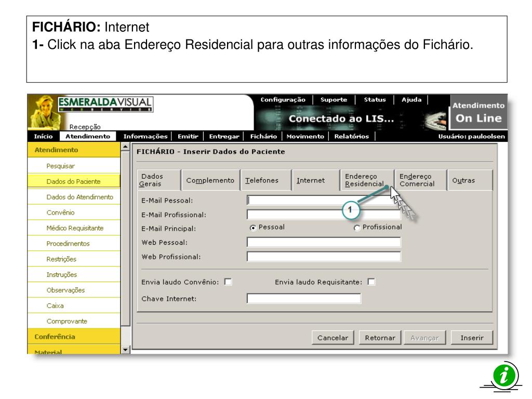The image size is (532, 399).
Task: Click the Web Profissional input field
Action: pyautogui.click(x=324, y=257)
